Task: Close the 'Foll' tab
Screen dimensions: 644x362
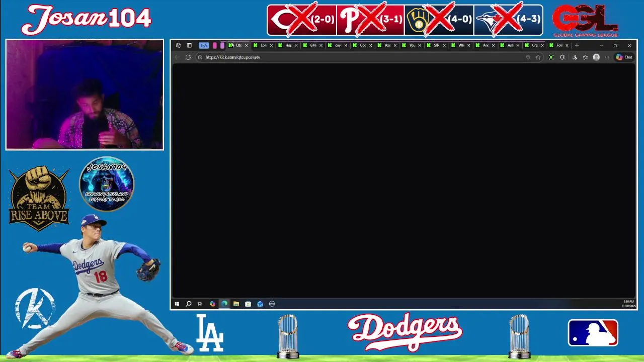Action: pos(567,45)
